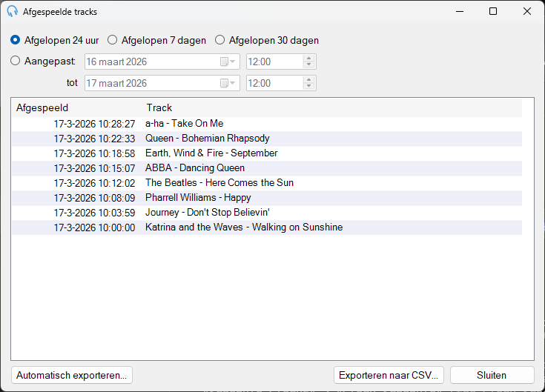Select Pharrell Williams - Happy row
The image size is (545, 392).
[x=267, y=198]
